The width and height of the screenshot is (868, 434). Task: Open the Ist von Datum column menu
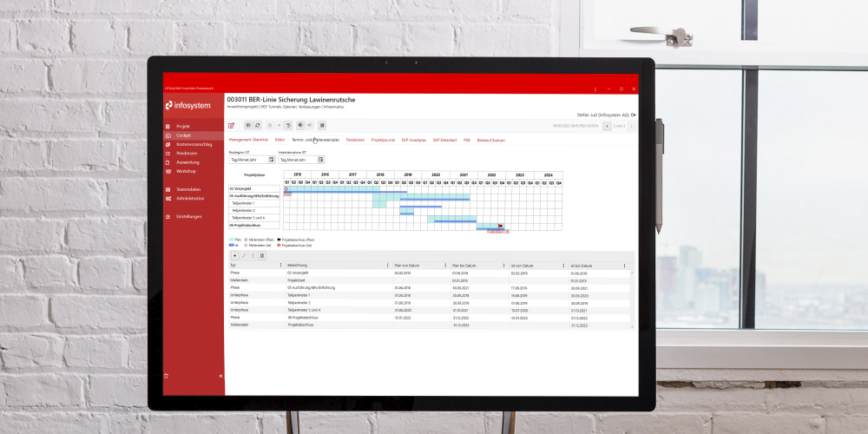click(x=564, y=266)
